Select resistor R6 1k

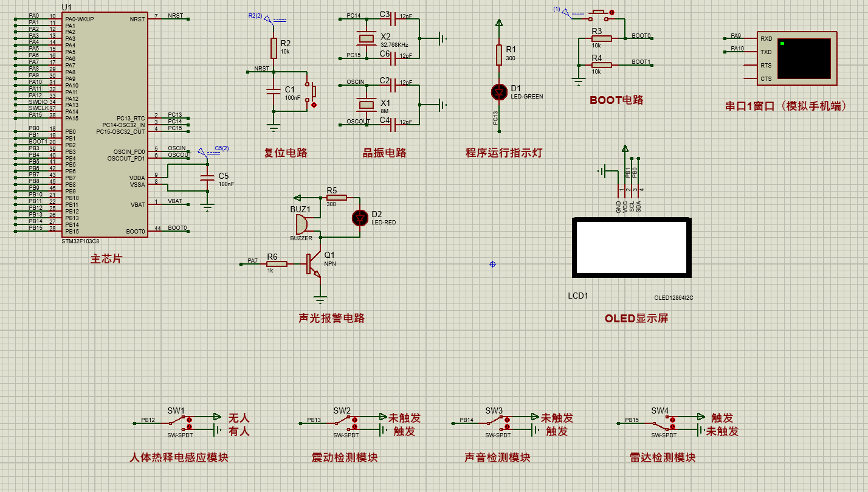[x=277, y=264]
